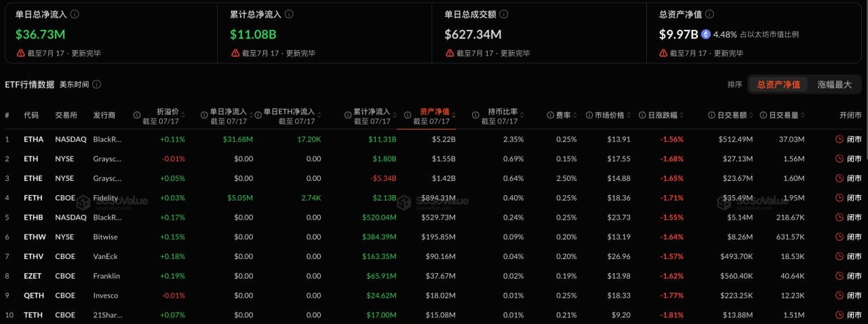Viewport: 868px width, 324px height.
Task: Click info icon for 折溢价 column header
Action: coord(138,115)
